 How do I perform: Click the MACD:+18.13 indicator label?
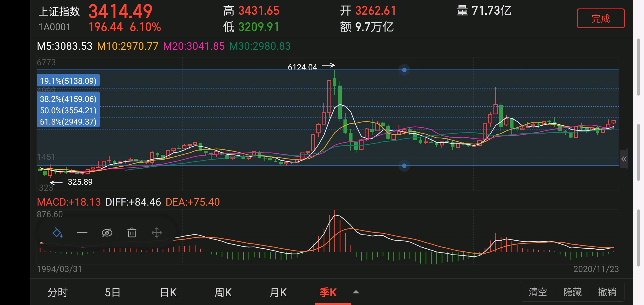point(69,202)
